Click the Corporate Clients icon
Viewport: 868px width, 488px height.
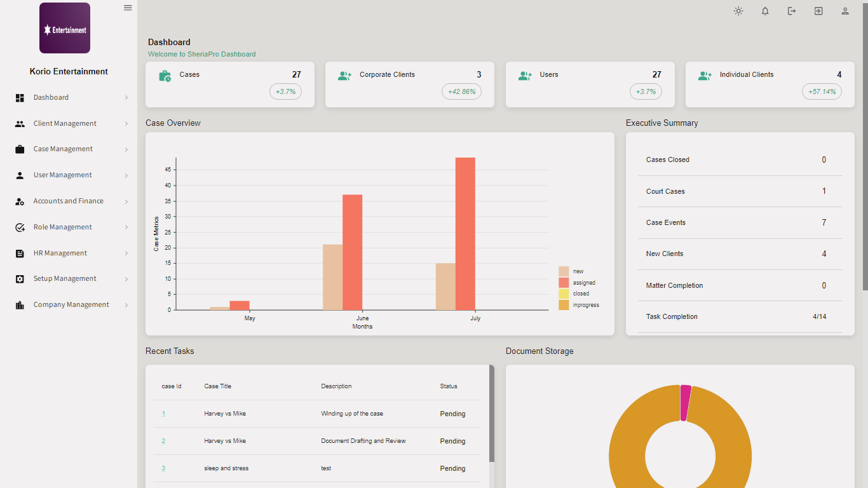[x=344, y=76]
